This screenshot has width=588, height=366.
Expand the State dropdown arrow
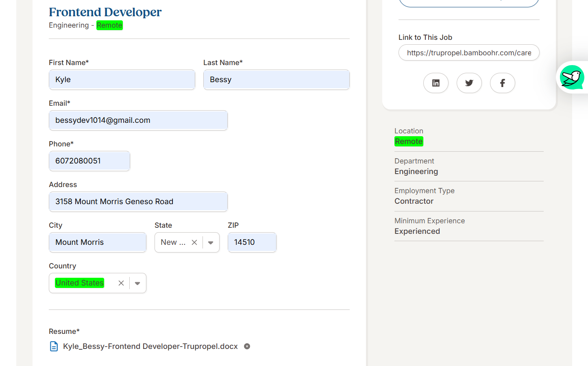(x=211, y=242)
